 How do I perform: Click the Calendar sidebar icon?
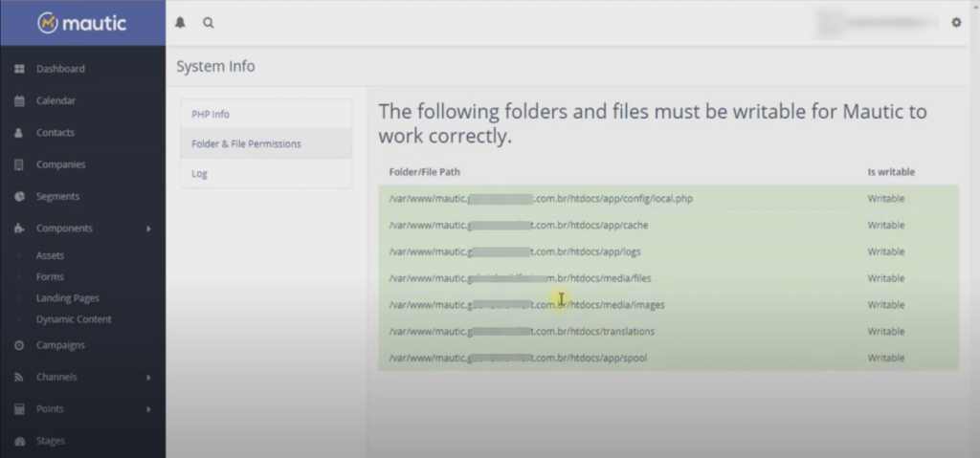point(19,100)
